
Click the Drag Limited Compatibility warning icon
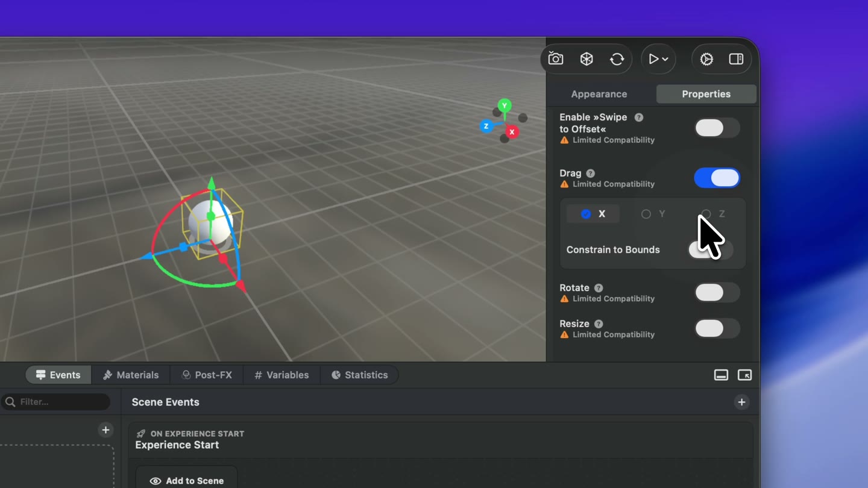tap(564, 184)
